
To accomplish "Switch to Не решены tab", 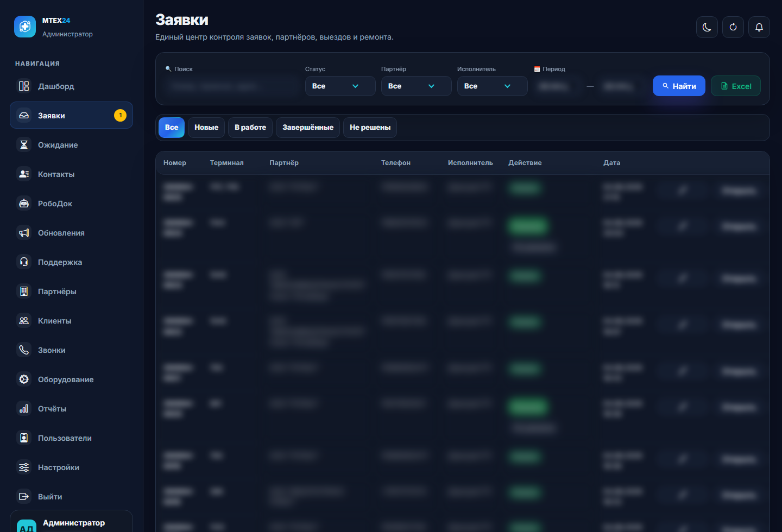I will point(370,128).
